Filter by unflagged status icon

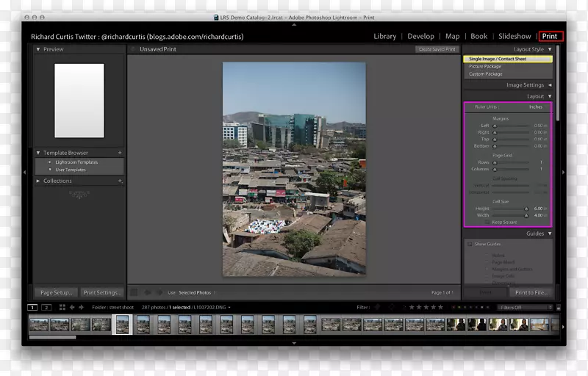click(x=391, y=307)
